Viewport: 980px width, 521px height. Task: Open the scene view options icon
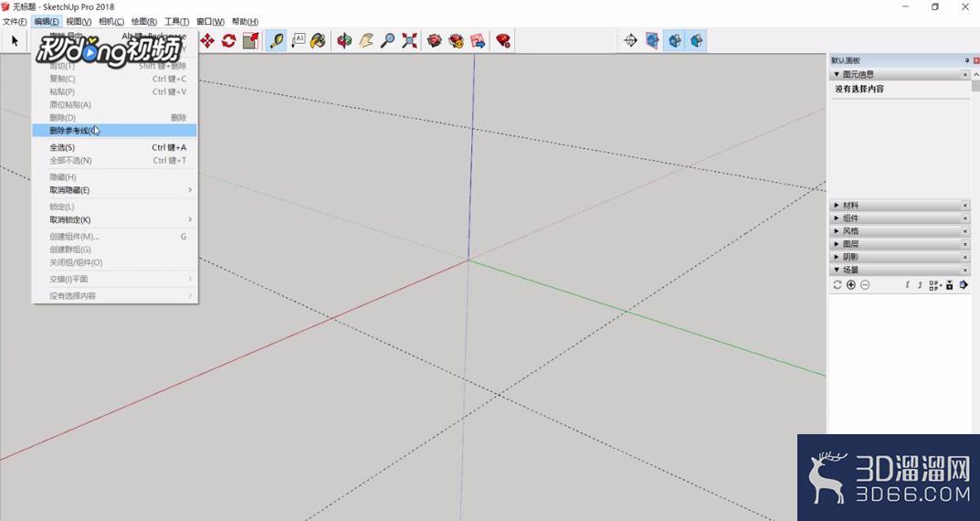pos(935,285)
